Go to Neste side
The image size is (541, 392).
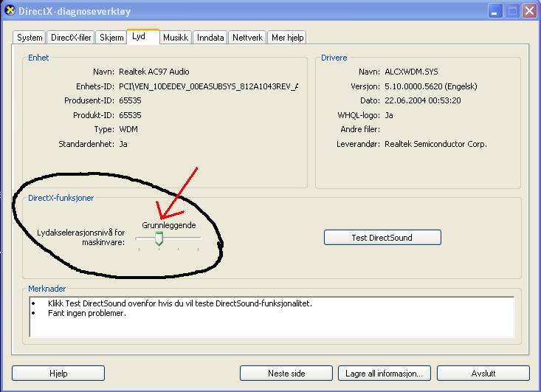pos(286,374)
